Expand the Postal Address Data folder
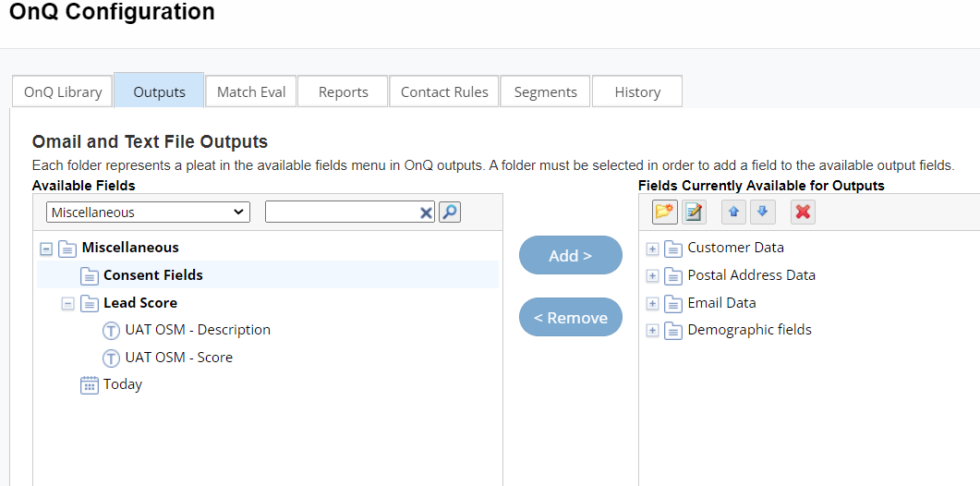This screenshot has width=980, height=486. point(652,275)
